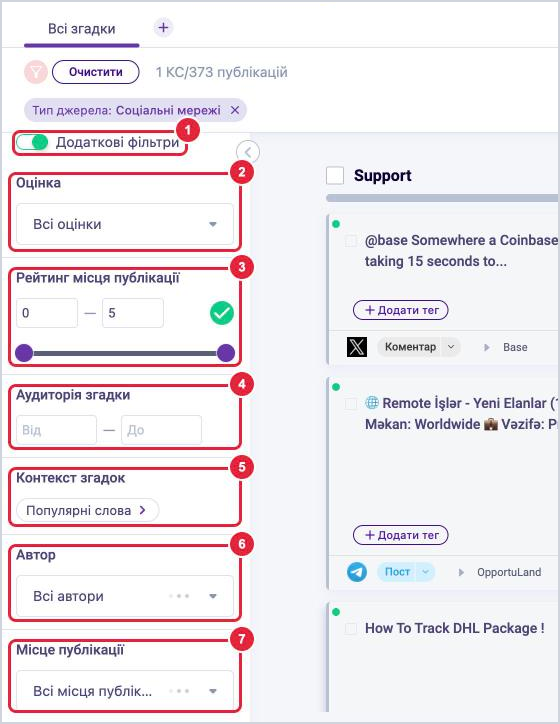Click the arrow before OpportuLand
Viewport: 560px width, 724px height.
[x=461, y=573]
